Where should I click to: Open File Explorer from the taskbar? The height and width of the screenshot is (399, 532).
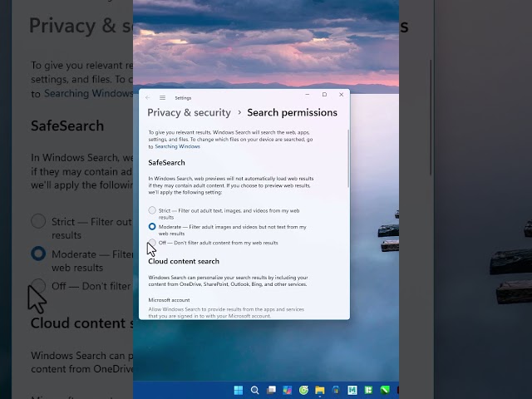click(x=319, y=390)
